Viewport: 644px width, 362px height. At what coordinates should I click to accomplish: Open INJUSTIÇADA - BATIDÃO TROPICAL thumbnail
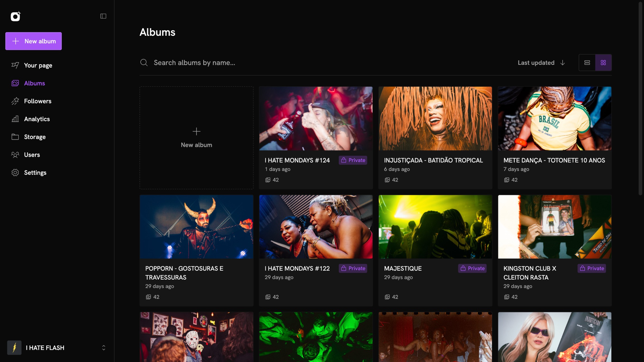click(x=435, y=118)
